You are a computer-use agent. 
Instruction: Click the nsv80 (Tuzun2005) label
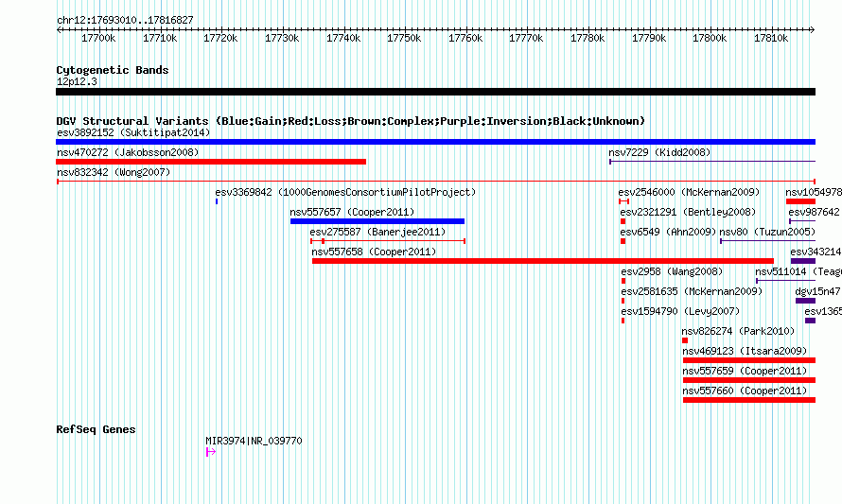click(x=767, y=232)
